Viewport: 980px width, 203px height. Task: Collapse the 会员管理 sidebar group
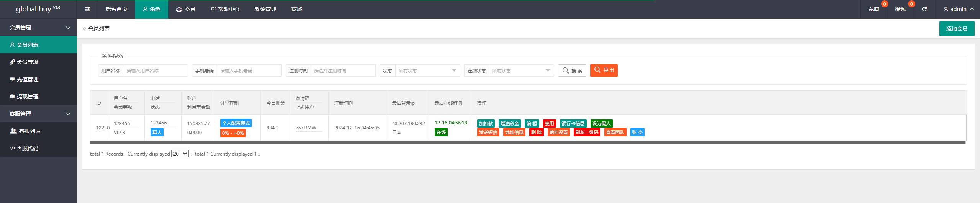coord(38,28)
